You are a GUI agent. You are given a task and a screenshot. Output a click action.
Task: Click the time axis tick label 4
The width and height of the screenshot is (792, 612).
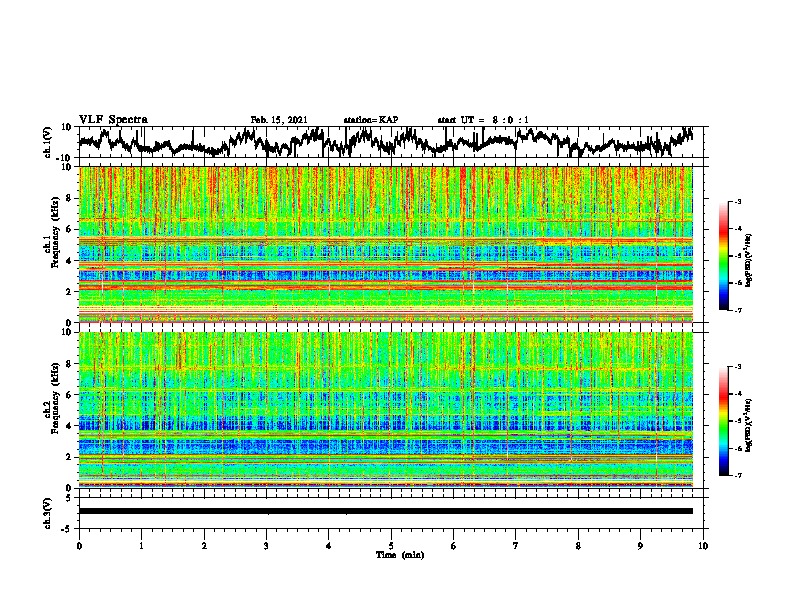pyautogui.click(x=329, y=546)
